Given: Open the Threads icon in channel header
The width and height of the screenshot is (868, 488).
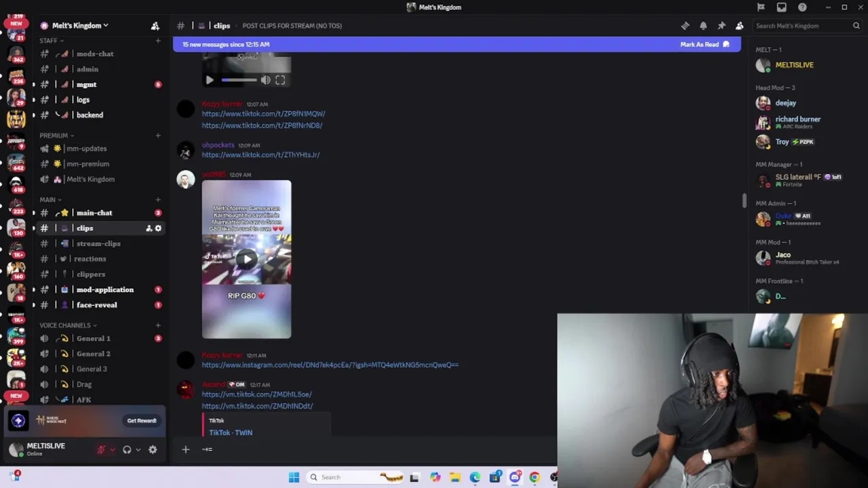Looking at the screenshot, I should (685, 26).
